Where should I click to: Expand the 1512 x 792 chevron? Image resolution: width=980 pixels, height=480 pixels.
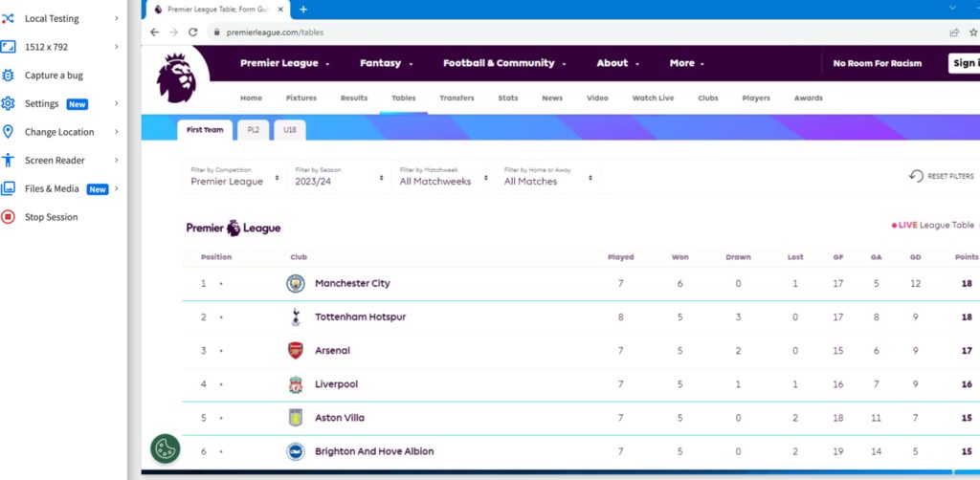[x=116, y=47]
